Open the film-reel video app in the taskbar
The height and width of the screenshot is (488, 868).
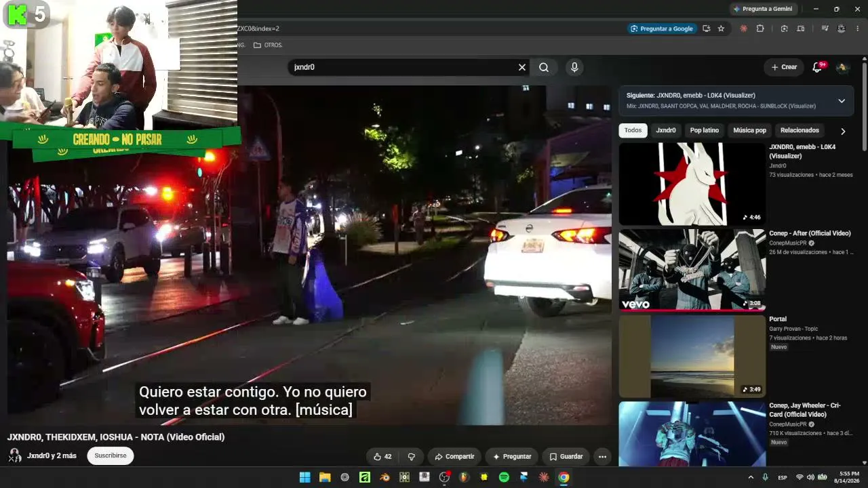[x=405, y=477]
